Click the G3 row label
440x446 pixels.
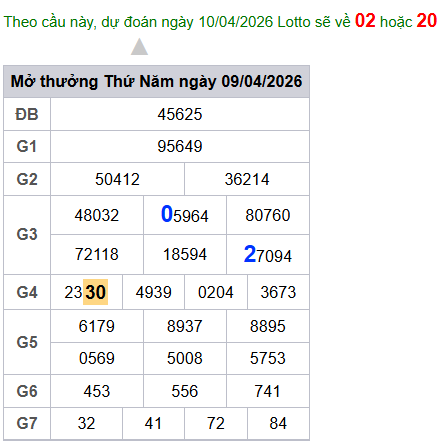27,234
